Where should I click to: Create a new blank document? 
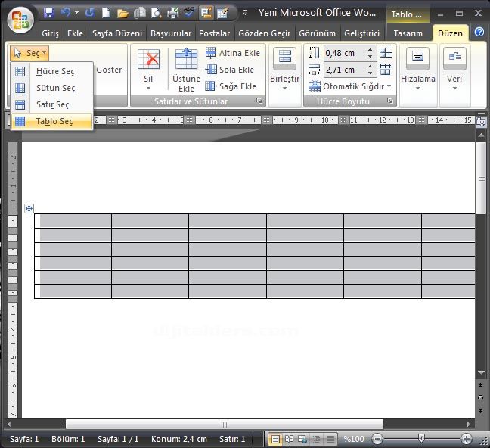106,13
